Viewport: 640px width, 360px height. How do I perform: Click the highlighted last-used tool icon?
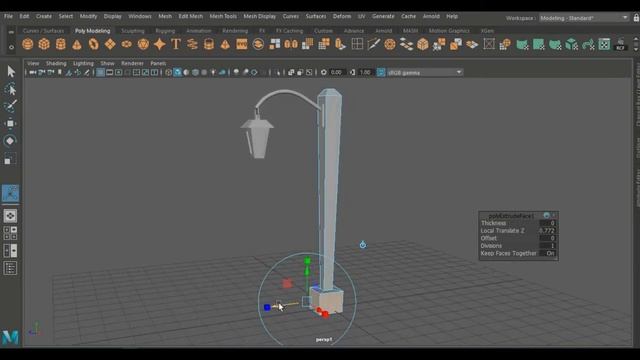click(x=10, y=193)
